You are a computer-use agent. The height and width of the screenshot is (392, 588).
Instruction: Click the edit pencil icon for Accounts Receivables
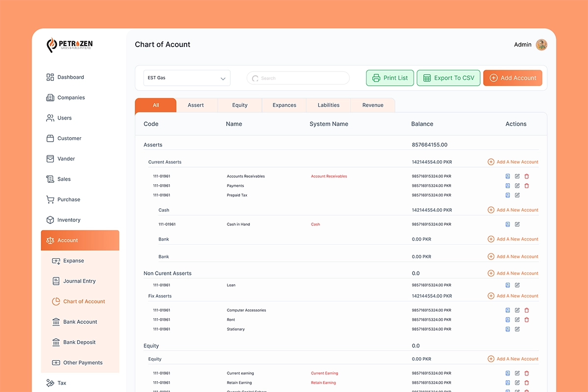pyautogui.click(x=517, y=176)
